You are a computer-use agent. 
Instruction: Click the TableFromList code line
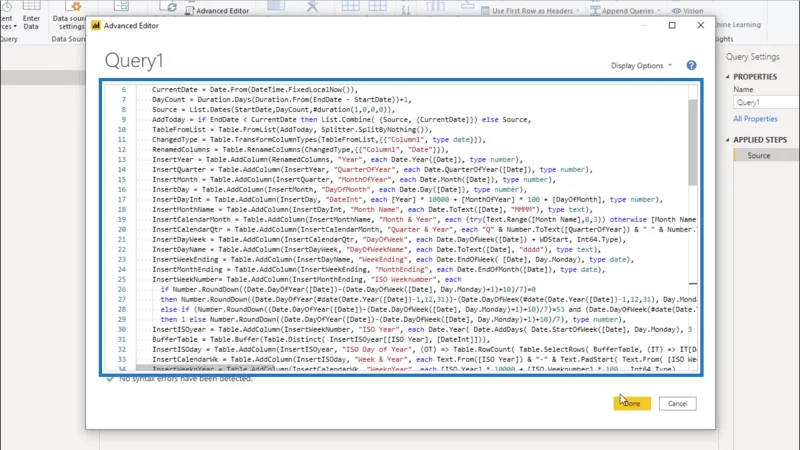[292, 130]
